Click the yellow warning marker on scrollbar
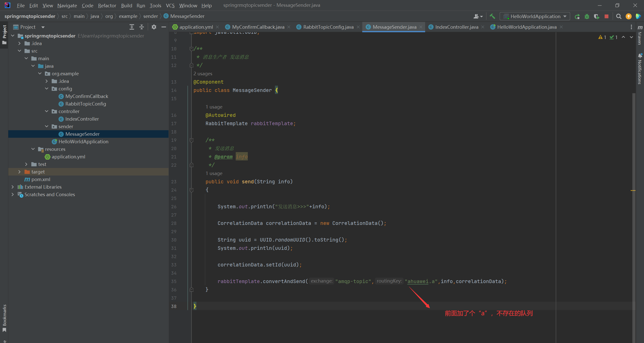 [633, 190]
